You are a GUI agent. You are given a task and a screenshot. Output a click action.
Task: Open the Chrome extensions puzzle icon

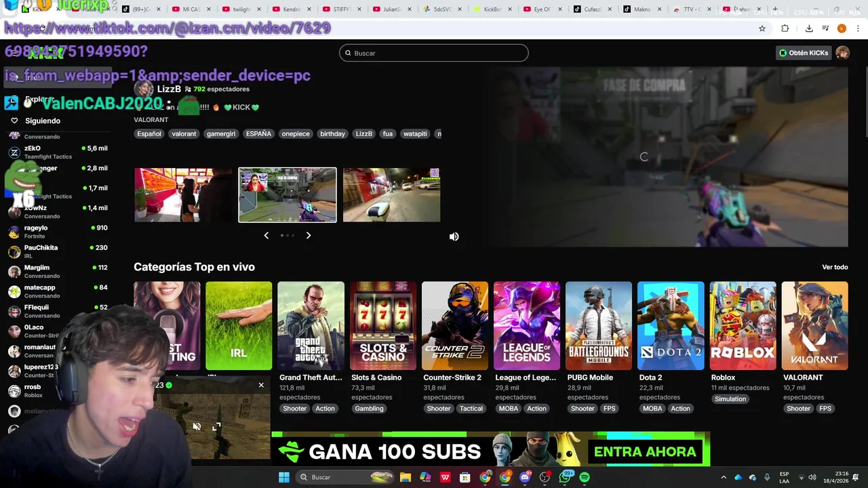pos(785,28)
